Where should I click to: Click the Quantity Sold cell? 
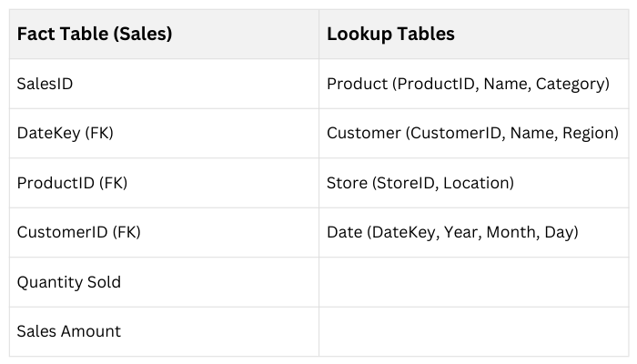click(x=68, y=282)
